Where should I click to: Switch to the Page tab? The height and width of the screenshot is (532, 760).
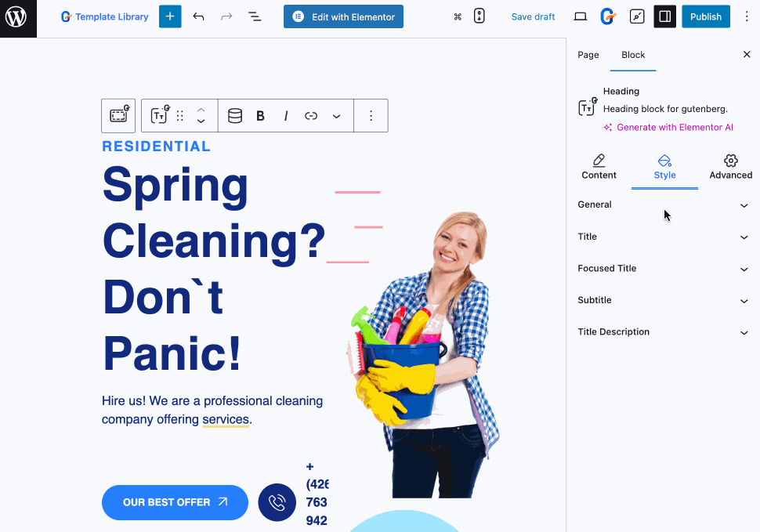coord(588,55)
